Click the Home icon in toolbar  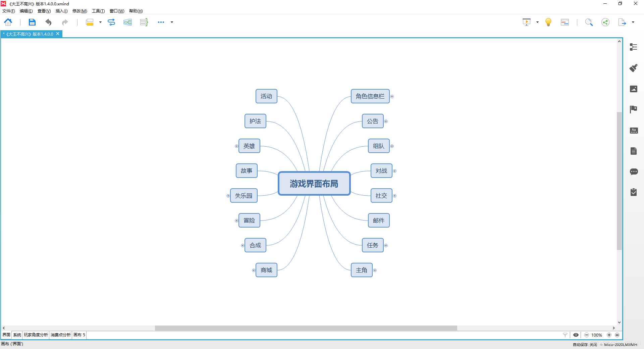point(8,22)
